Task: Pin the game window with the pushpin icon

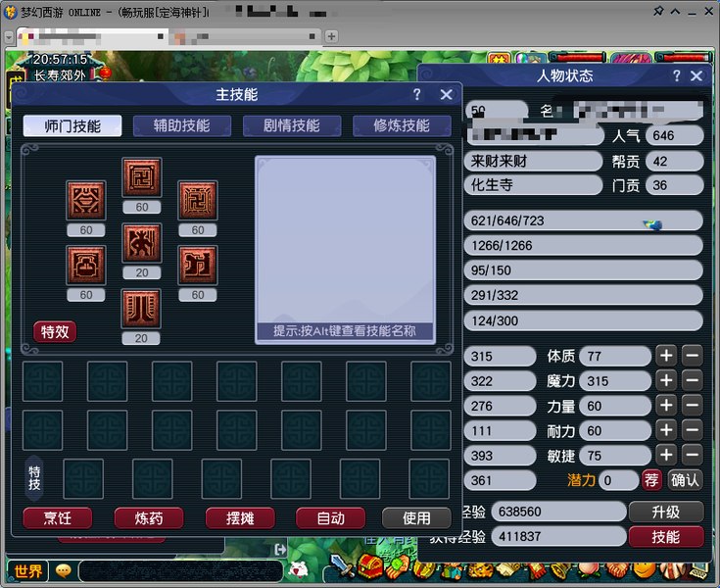Action: (658, 11)
